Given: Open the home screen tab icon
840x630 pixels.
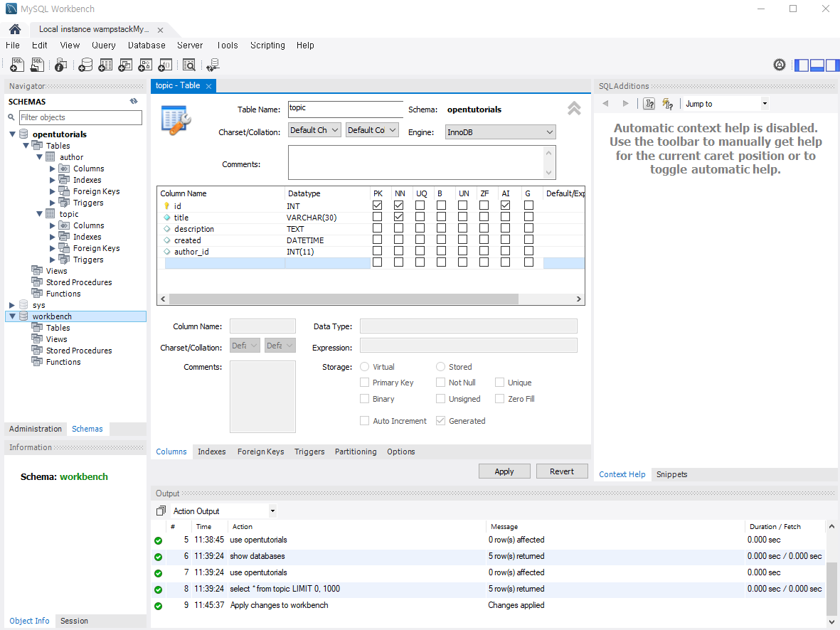Looking at the screenshot, I should coord(14,29).
